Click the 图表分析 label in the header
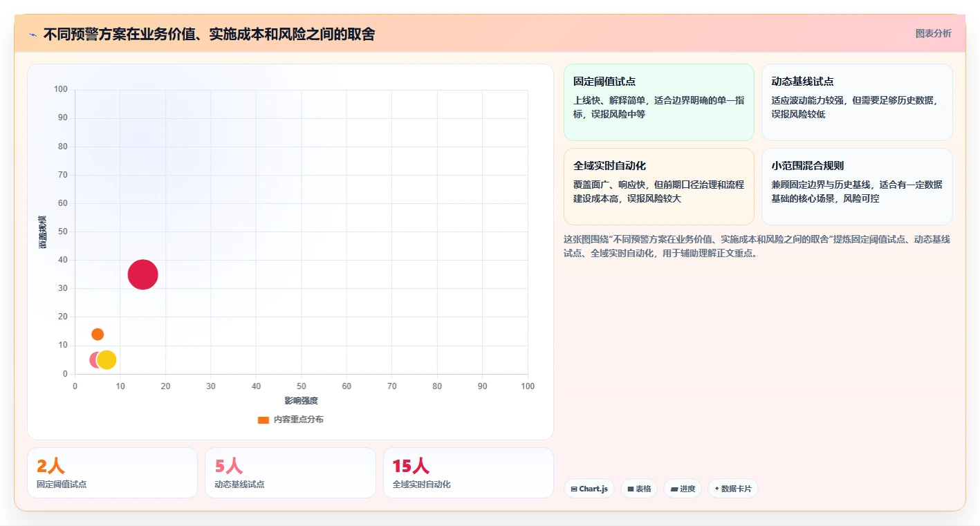980x526 pixels. tap(933, 33)
